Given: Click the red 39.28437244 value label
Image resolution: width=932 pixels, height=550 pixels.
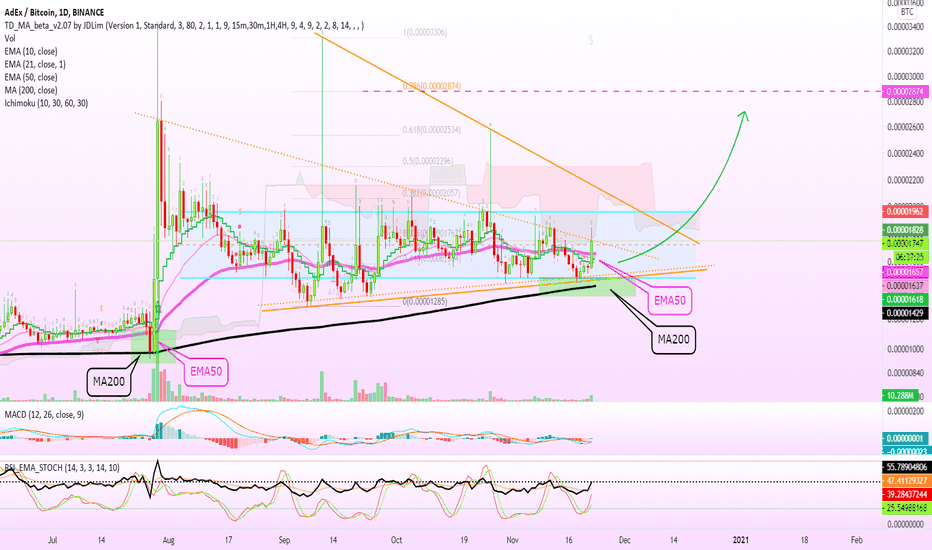Looking at the screenshot, I should coord(906,495).
